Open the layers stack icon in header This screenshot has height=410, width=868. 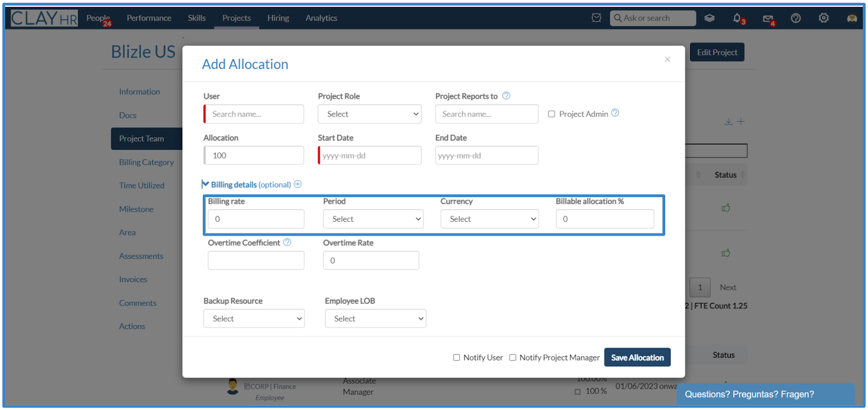click(709, 18)
